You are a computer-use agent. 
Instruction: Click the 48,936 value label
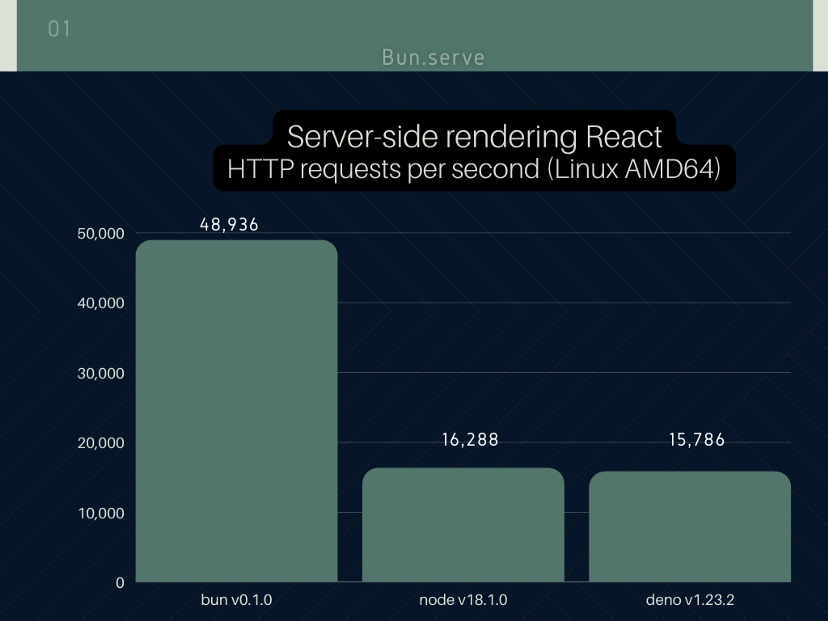[229, 225]
